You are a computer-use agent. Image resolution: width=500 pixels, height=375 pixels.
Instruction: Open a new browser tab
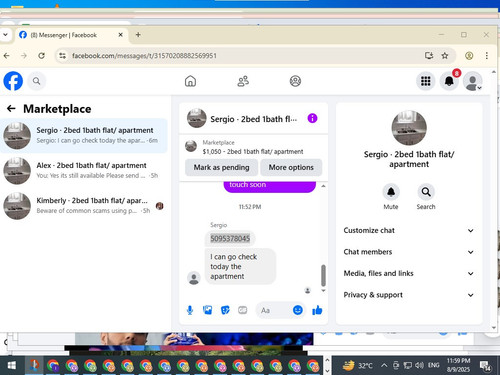138,35
